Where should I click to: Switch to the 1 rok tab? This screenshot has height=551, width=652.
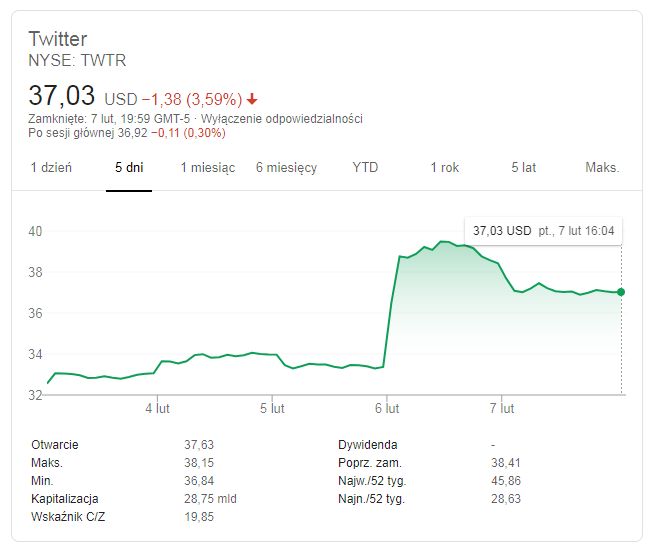click(x=444, y=168)
